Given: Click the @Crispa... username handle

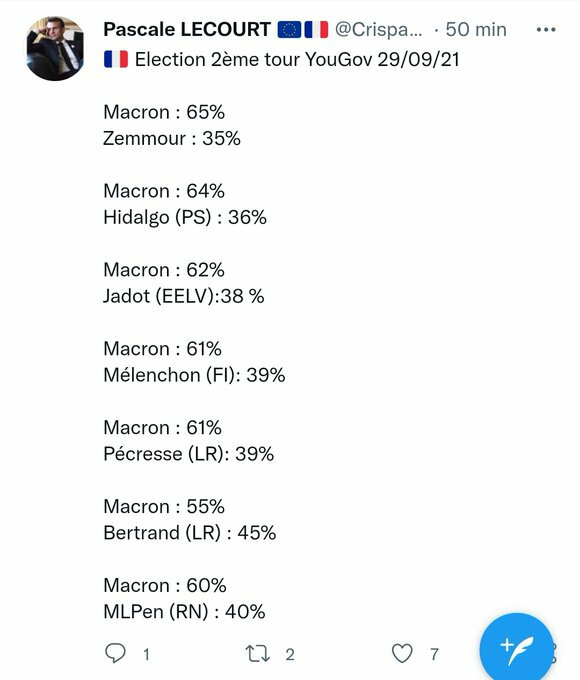Looking at the screenshot, I should pyautogui.click(x=378, y=29).
